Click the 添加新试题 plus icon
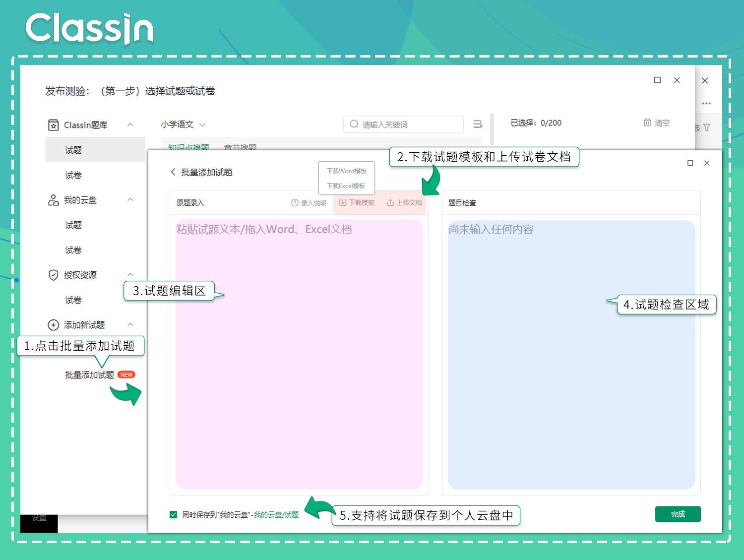Viewport: 744px width, 560px height. coord(53,325)
